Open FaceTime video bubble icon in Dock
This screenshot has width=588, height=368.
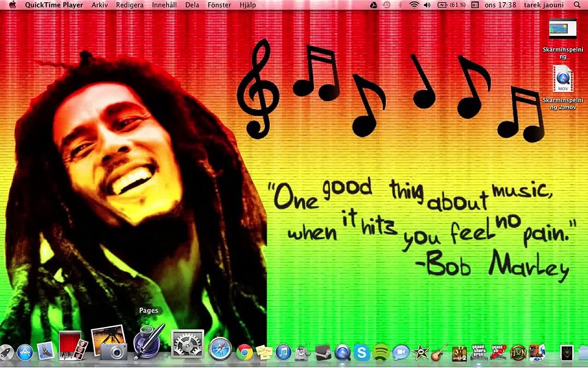[401, 353]
